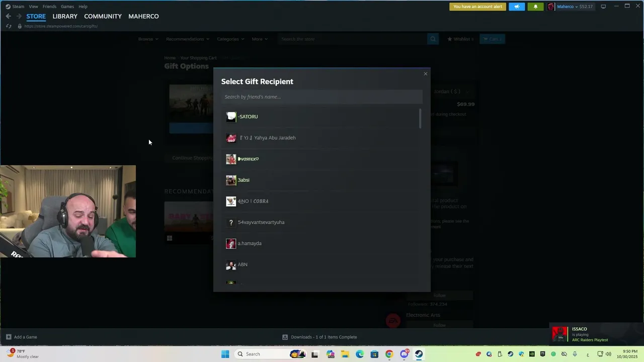The height and width of the screenshot is (362, 644).
Task: Select Yahya Abu Jaradeh as recipient
Action: pos(321,138)
